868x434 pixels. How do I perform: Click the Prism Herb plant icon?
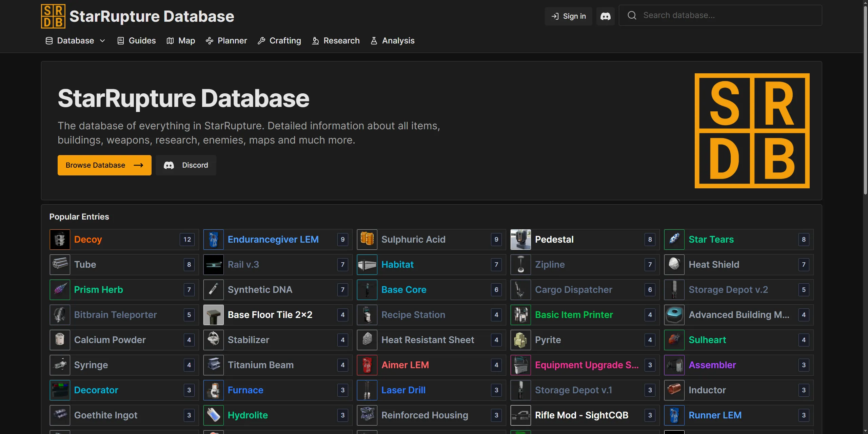pyautogui.click(x=60, y=290)
